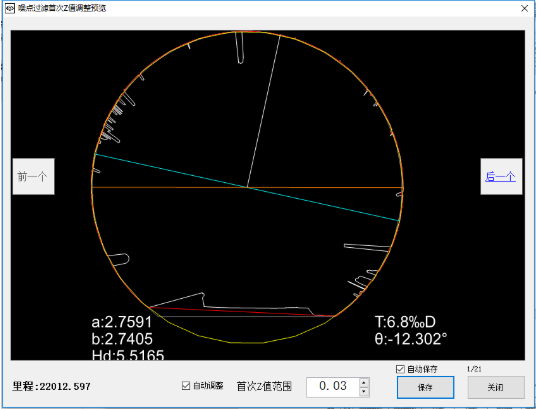
Task: Click the T:6.8‰D readout text
Action: click(x=405, y=322)
